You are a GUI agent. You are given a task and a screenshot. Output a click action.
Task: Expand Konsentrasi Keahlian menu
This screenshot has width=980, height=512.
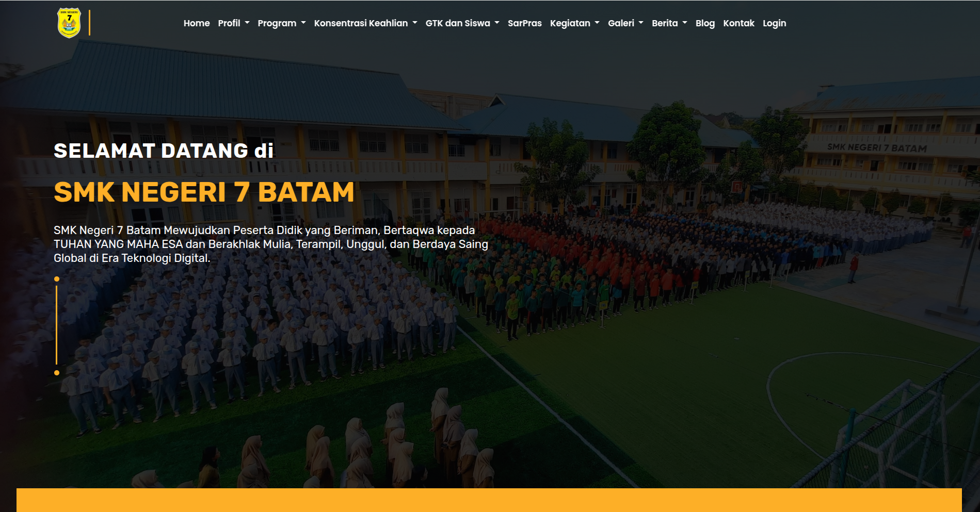365,23
